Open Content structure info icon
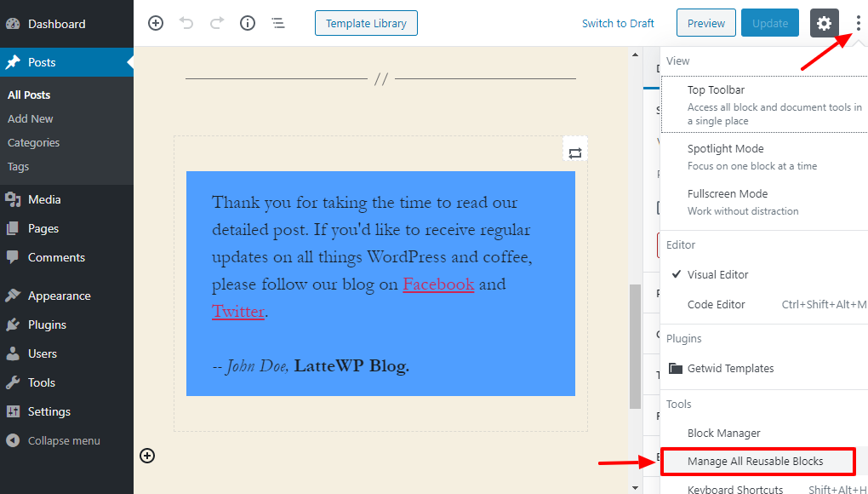 (x=248, y=23)
